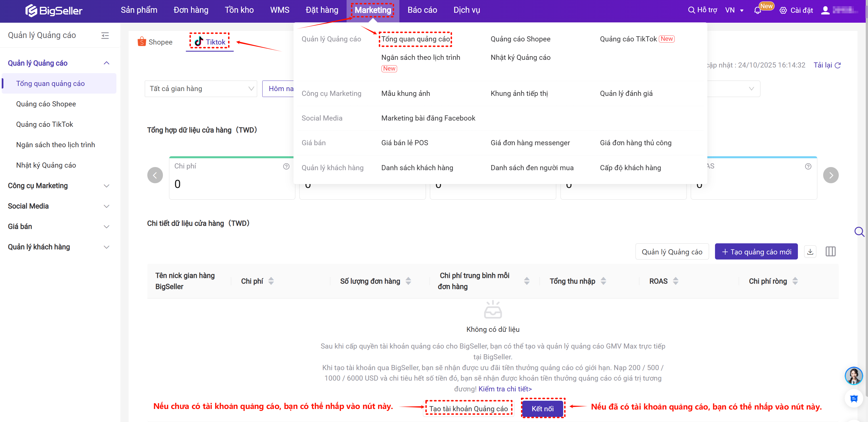Collapse the sidebar using the menu fold icon
868x422 pixels.
[x=105, y=35]
